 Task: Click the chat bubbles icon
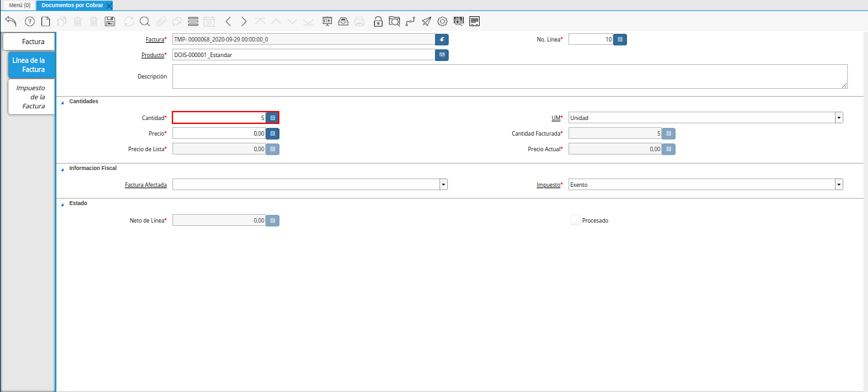176,21
